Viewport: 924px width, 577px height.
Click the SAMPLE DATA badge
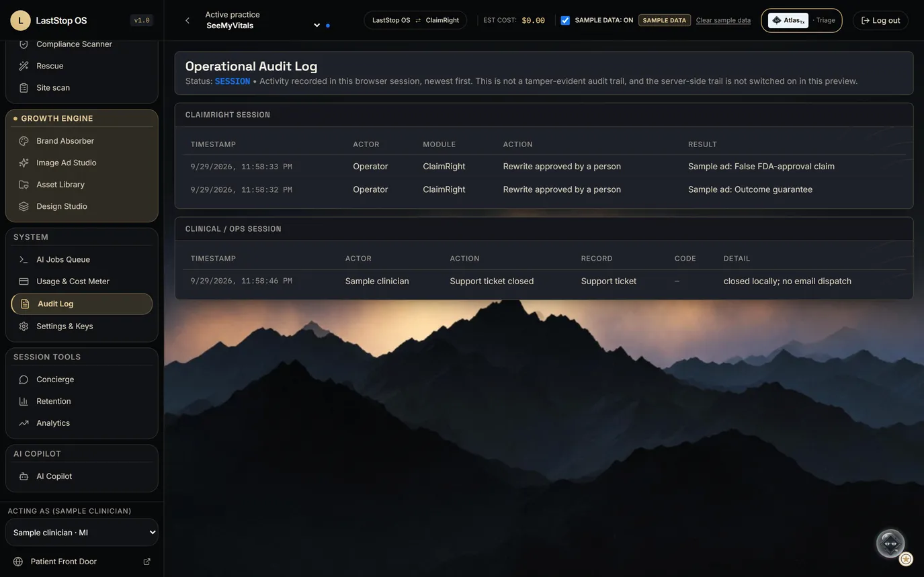click(x=665, y=20)
